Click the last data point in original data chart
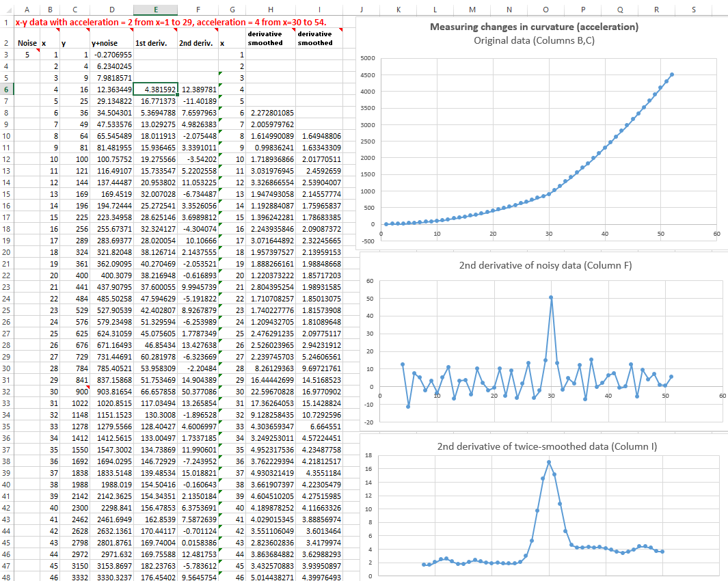The image size is (728, 581). [672, 75]
